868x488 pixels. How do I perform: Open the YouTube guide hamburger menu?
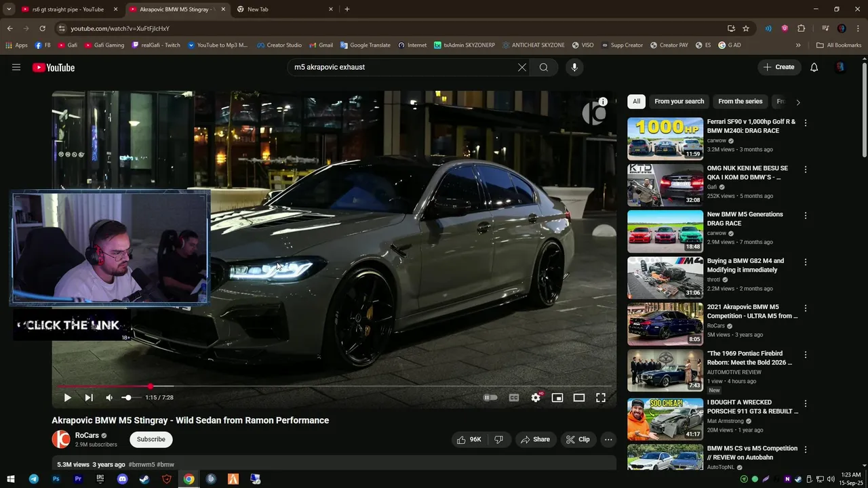pyautogui.click(x=16, y=67)
